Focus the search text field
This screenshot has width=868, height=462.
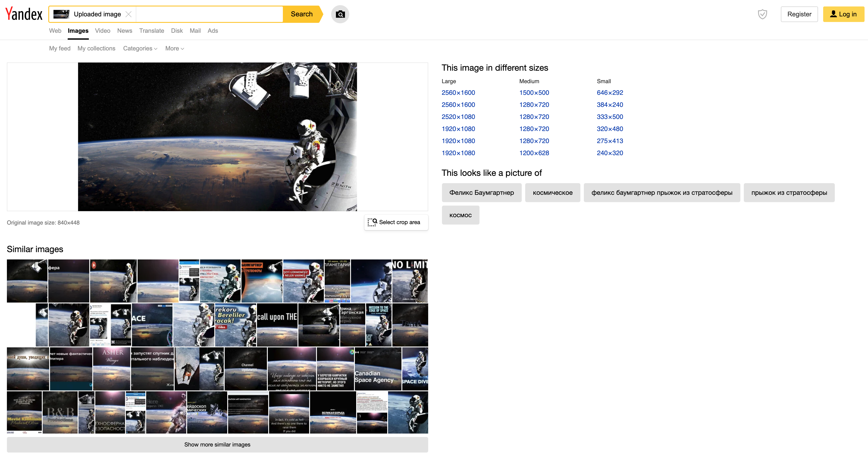coord(209,14)
